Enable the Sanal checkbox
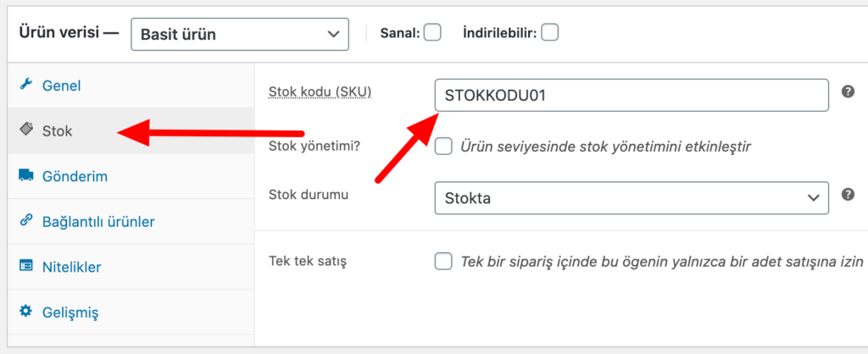The height and width of the screenshot is (354, 868). pos(431,33)
